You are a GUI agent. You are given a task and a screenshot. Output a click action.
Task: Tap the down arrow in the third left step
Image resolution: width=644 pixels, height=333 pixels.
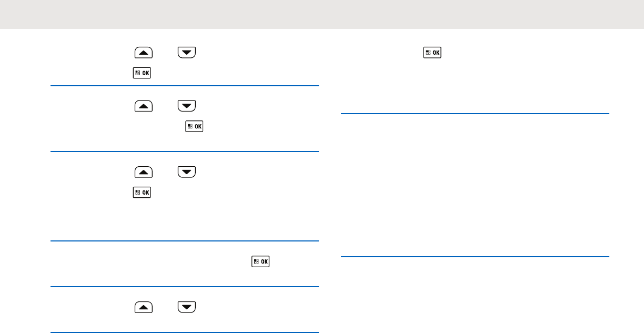click(x=187, y=171)
